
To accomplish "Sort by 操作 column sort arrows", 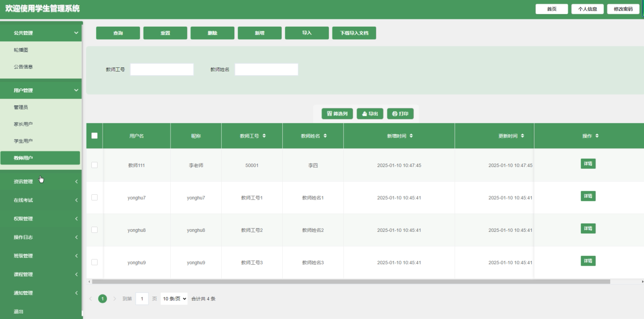I will point(597,136).
